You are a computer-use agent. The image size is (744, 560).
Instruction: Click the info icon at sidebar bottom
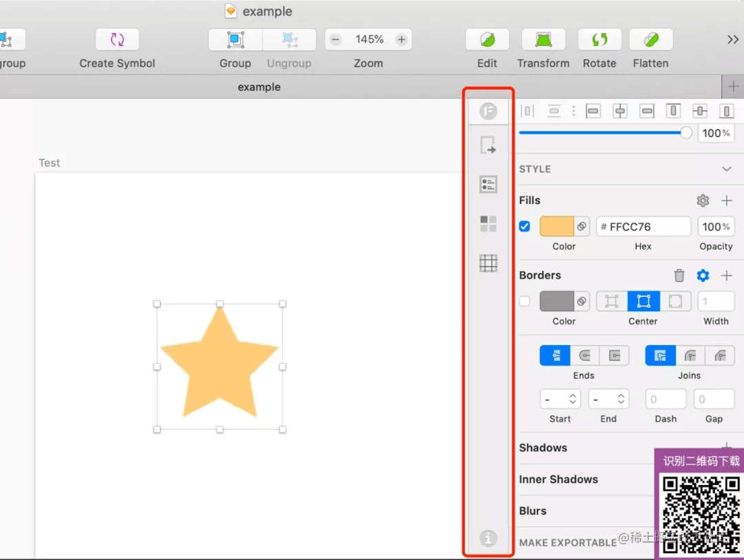(x=488, y=538)
